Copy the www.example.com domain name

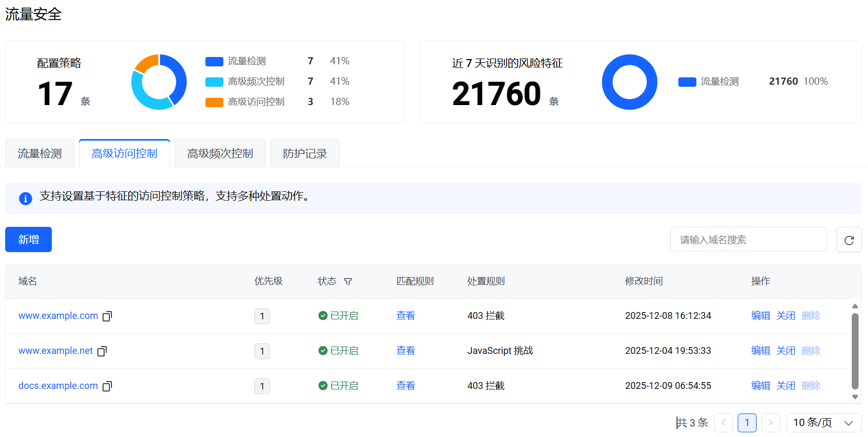click(x=107, y=316)
